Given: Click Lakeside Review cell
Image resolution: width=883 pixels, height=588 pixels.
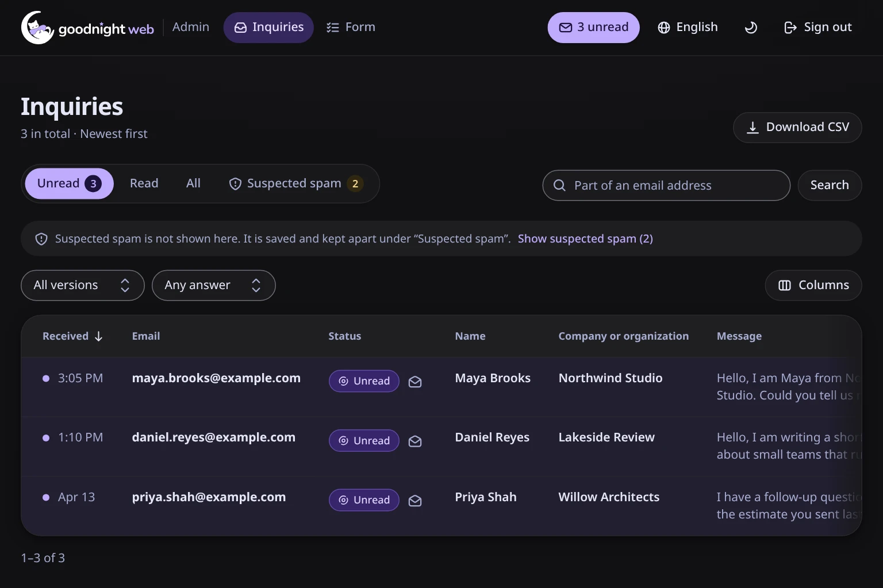Looking at the screenshot, I should [x=606, y=437].
